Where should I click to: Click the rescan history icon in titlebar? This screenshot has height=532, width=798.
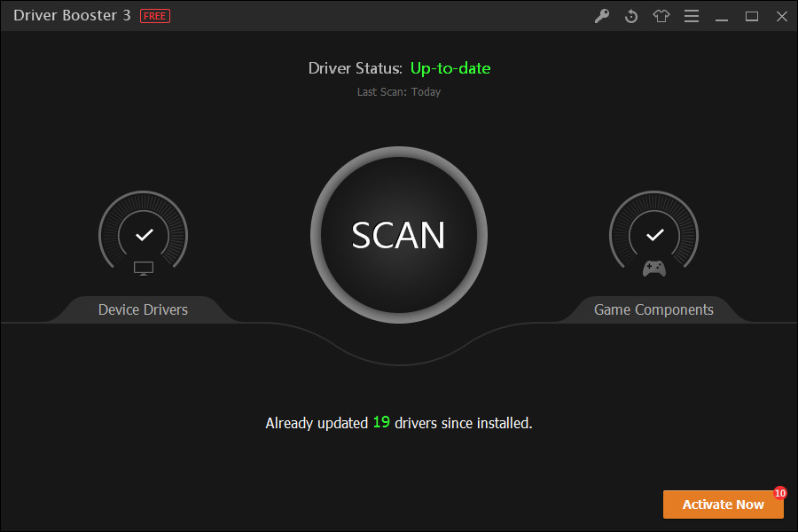(x=631, y=16)
